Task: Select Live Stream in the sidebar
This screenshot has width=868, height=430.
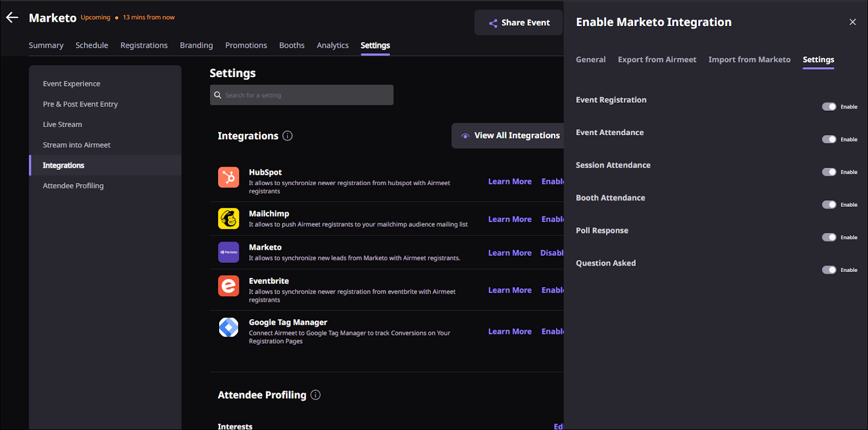Action: point(105,124)
